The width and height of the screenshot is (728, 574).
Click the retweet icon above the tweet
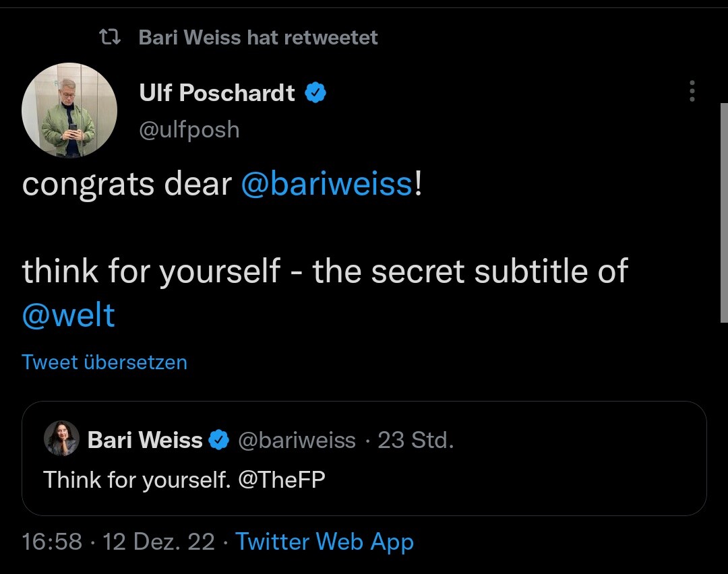(109, 38)
